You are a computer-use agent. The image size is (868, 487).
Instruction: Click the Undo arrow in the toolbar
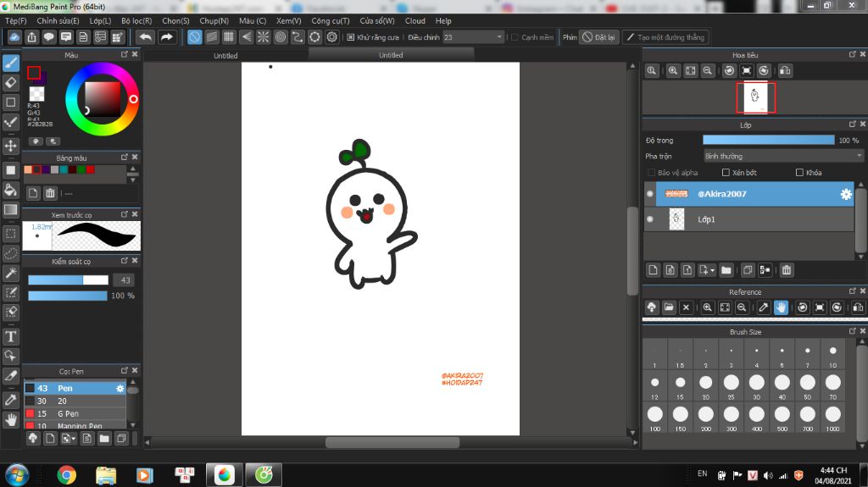pos(145,37)
